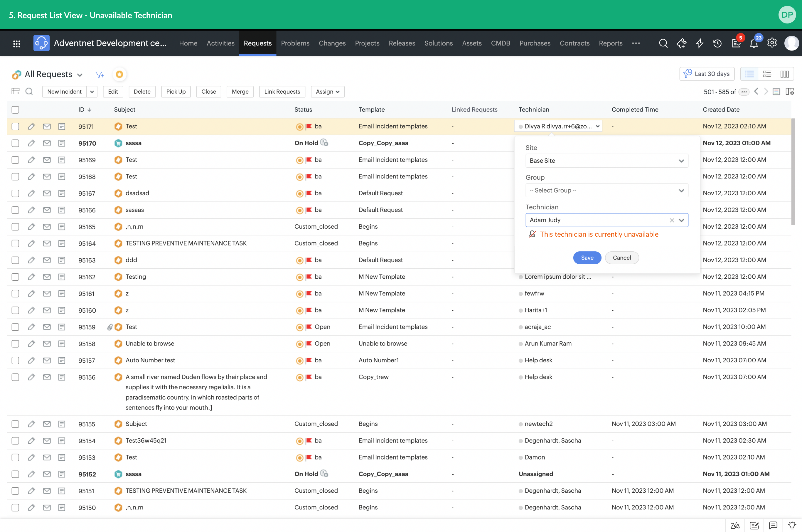Switch to the kanban view icon
The image size is (802, 532).
(x=784, y=74)
